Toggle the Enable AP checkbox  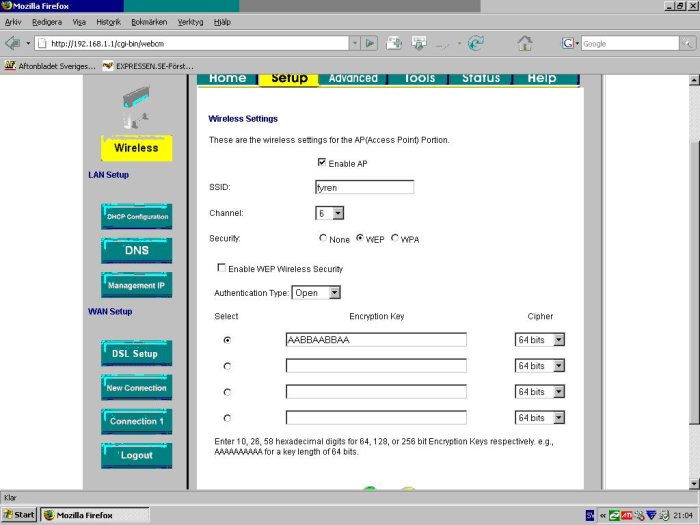click(x=321, y=162)
